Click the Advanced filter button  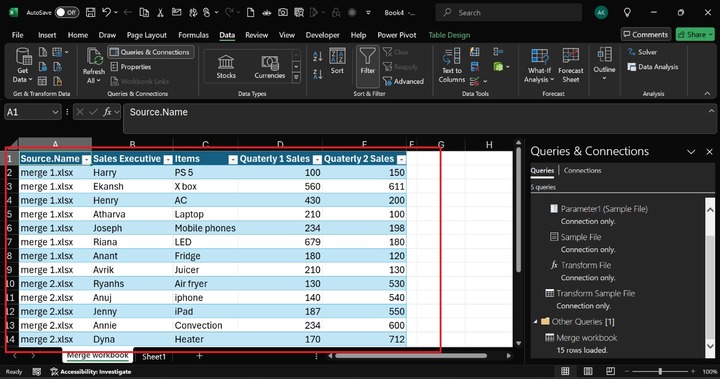tap(403, 81)
